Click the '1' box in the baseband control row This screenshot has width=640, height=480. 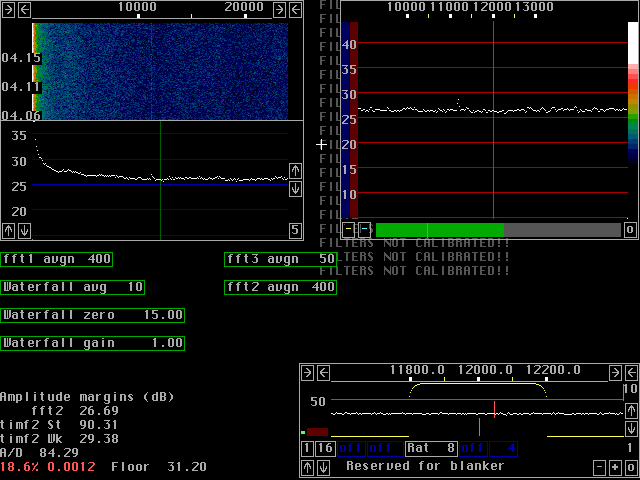pyautogui.click(x=307, y=449)
